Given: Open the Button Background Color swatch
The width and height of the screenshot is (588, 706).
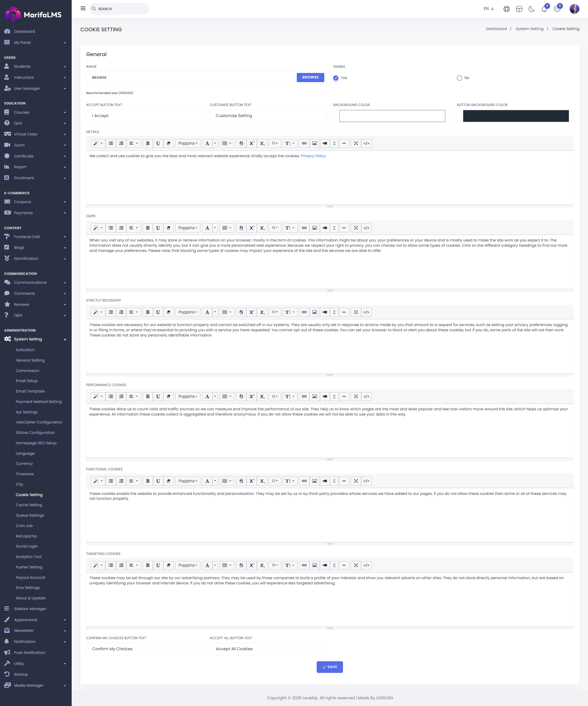Looking at the screenshot, I should [515, 116].
